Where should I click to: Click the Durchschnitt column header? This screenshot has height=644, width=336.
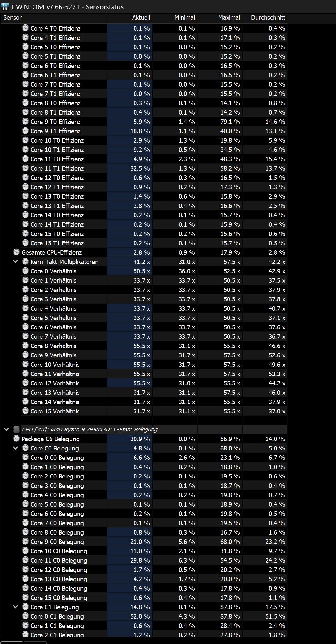265,18
